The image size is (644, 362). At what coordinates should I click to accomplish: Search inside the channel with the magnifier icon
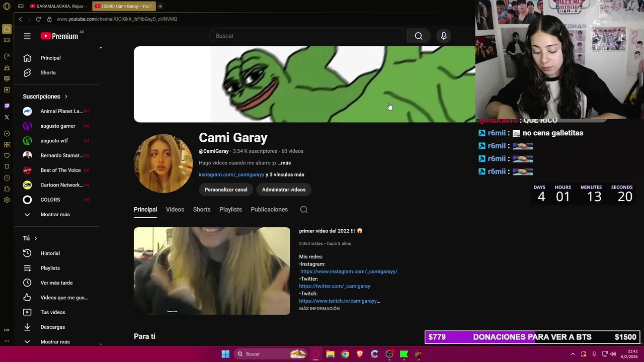(304, 210)
